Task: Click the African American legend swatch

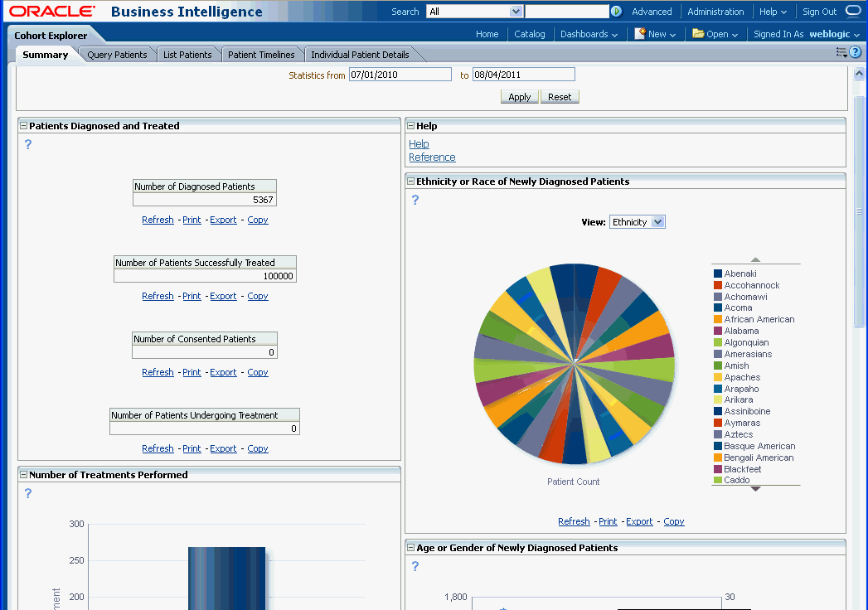Action: 718,319
